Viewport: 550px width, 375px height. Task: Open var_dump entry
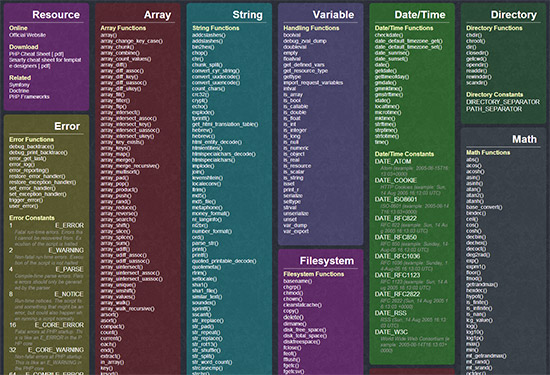click(x=295, y=226)
